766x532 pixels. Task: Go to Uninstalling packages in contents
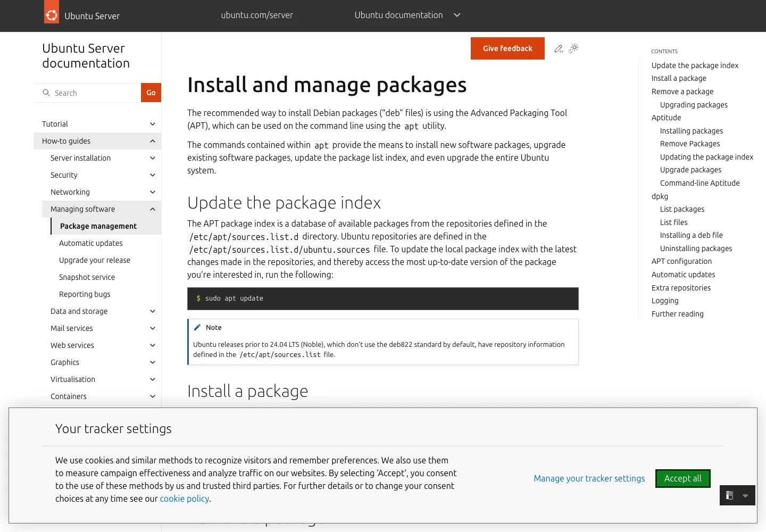click(x=696, y=248)
